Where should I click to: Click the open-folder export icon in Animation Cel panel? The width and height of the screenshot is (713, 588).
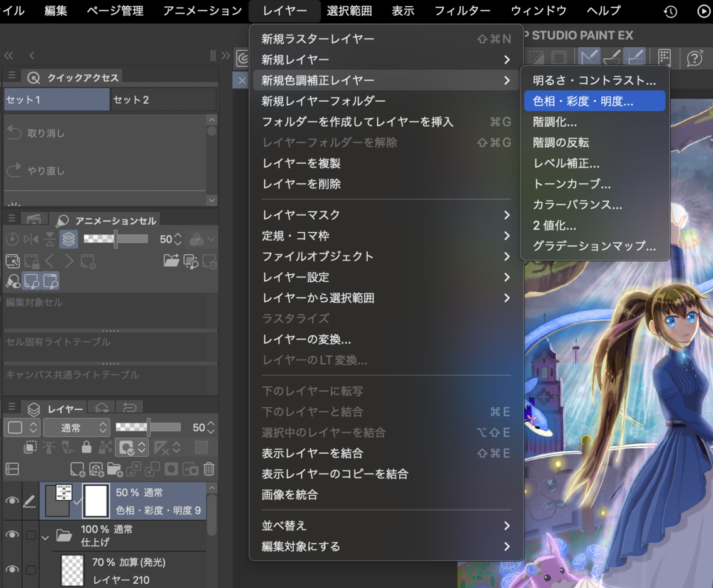[171, 260]
